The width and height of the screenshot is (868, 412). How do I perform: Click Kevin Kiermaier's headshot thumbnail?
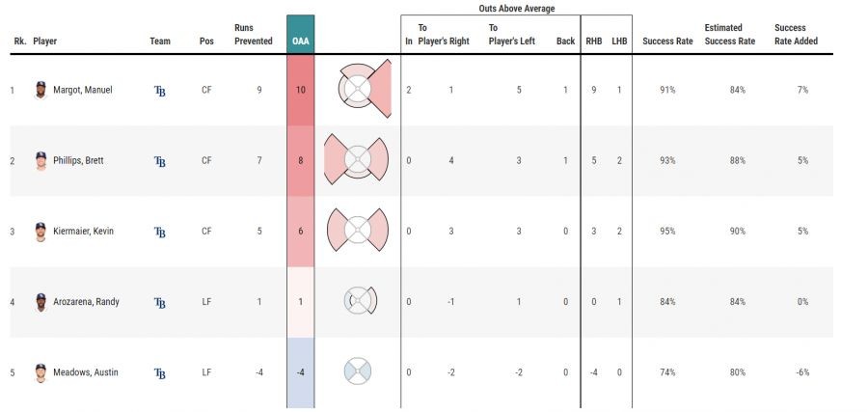point(41,232)
